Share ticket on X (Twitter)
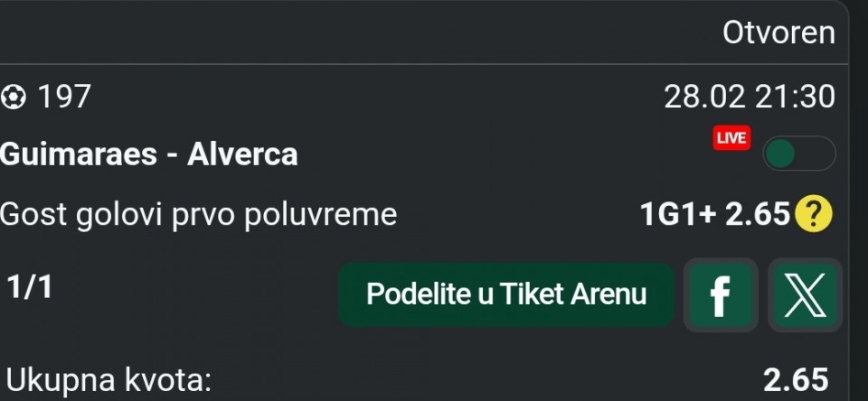Viewport: 868px width, 401px height. (x=805, y=295)
